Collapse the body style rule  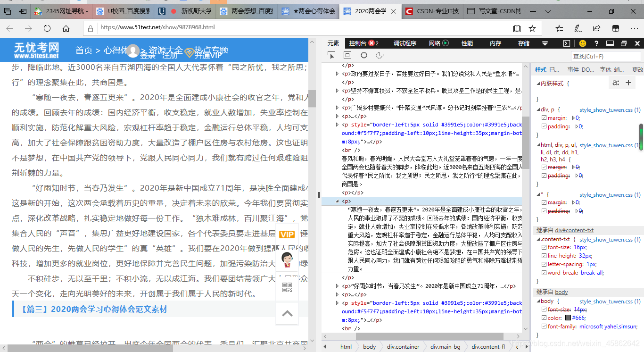538,301
